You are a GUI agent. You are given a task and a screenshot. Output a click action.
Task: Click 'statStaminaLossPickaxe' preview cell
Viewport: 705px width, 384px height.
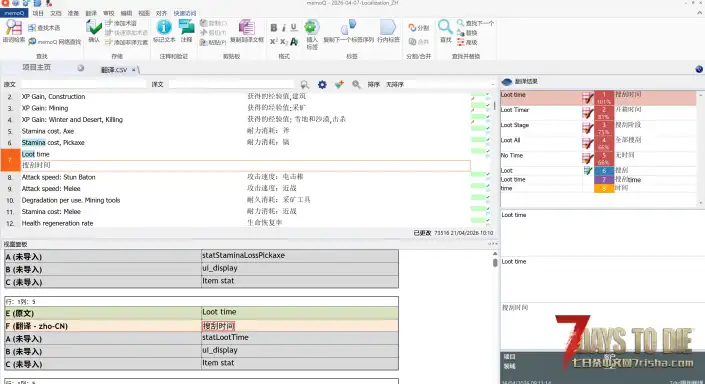click(299, 255)
